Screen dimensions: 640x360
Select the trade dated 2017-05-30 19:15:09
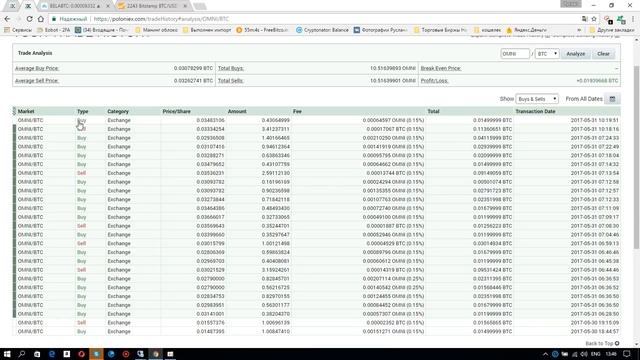tap(317, 323)
